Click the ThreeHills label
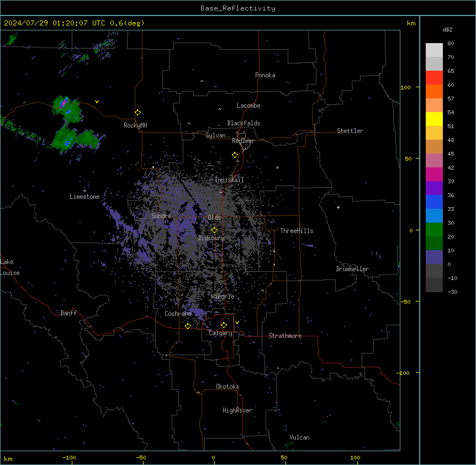The height and width of the screenshot is (465, 476). tap(297, 231)
